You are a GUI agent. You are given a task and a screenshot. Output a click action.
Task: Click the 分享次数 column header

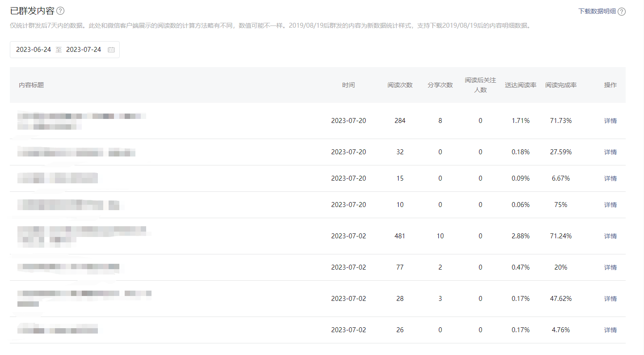click(x=440, y=85)
